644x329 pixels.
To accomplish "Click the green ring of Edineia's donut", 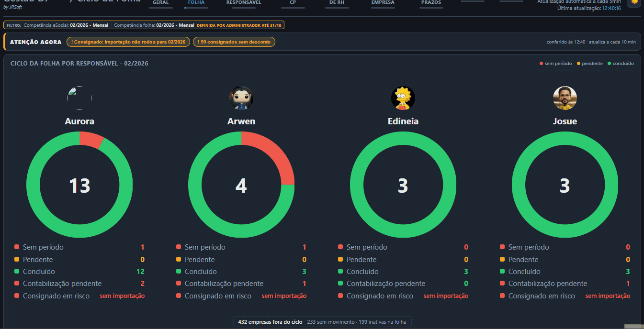I will coord(403,231).
